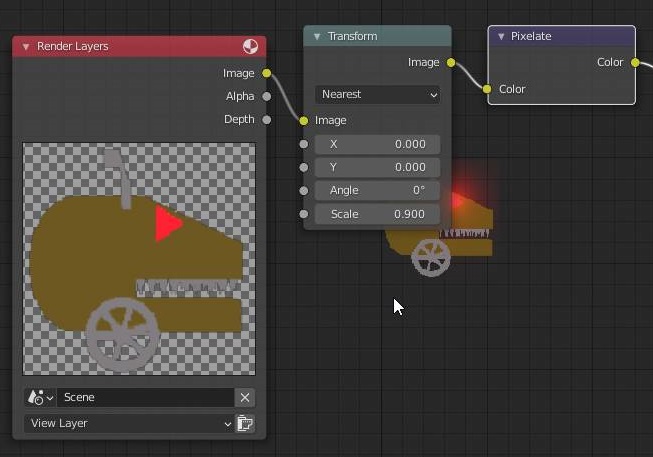The image size is (653, 457).
Task: Click the Y input socket
Action: tap(304, 167)
